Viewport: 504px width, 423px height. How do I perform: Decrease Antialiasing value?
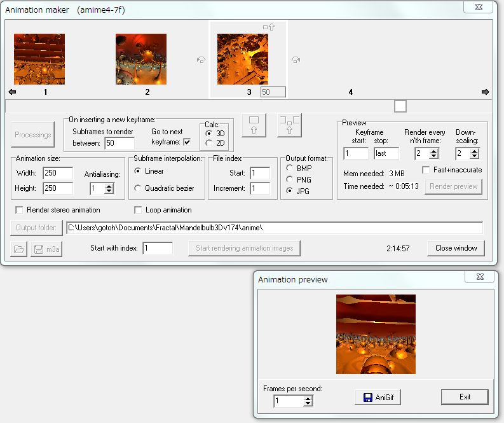109,191
